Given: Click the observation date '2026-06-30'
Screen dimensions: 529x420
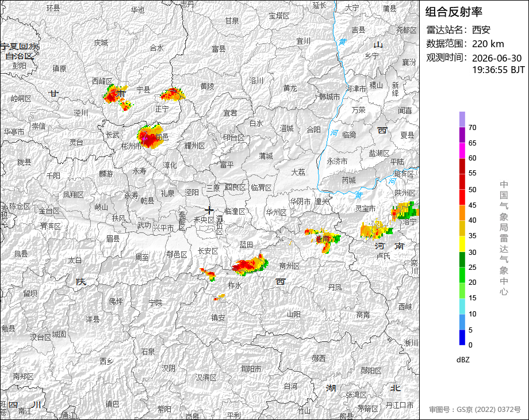Looking at the screenshot, I should pos(497,58).
